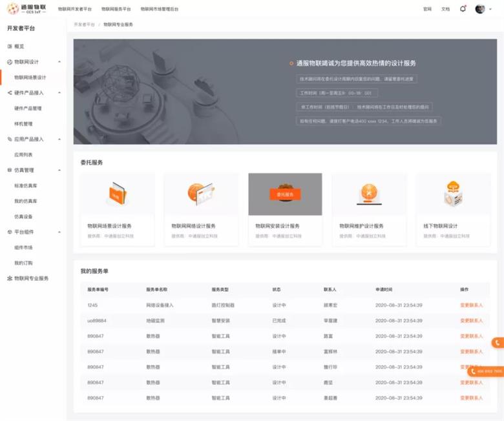Collapse the 物联网设计 sidebar section
This screenshot has width=504, height=421.
pos(59,62)
